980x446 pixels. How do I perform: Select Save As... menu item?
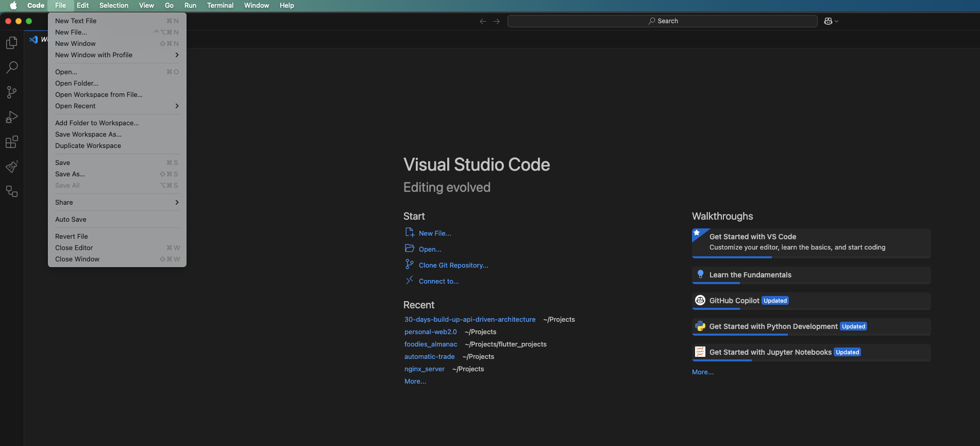pos(117,174)
